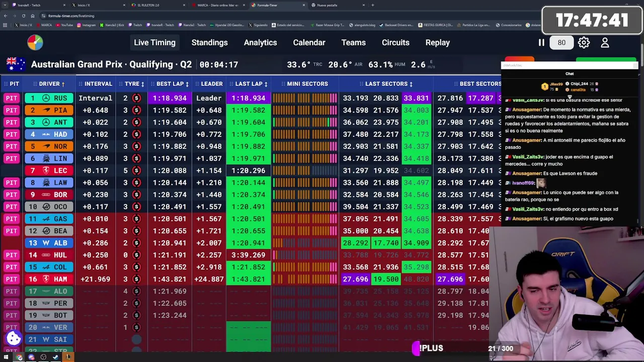The image size is (644, 362).
Task: Select driver 16 HAM badge
Action: coord(49,279)
